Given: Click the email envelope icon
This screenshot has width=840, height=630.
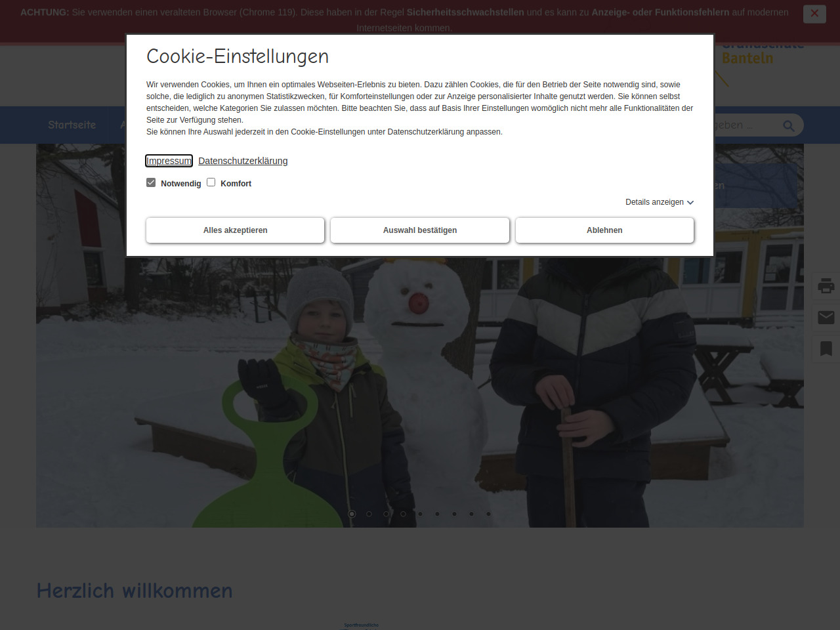Looking at the screenshot, I should pos(826,318).
